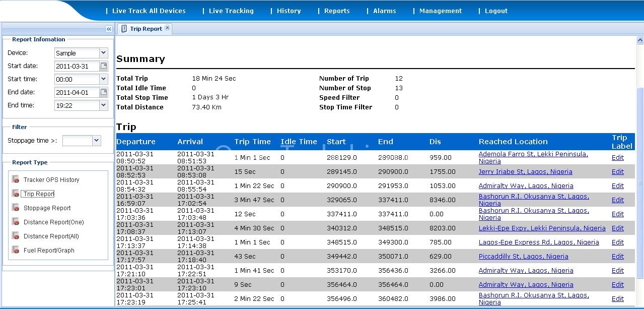Edit label for the 16:59:07 trip
The height and width of the screenshot is (309, 644).
click(x=617, y=200)
